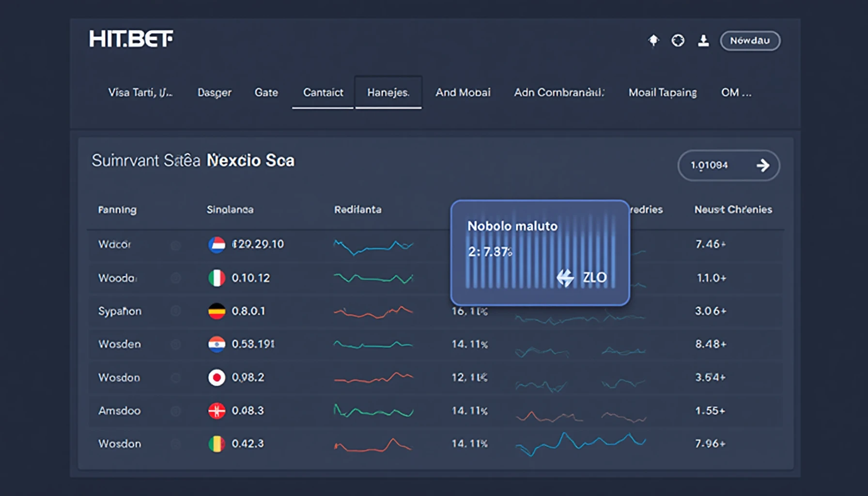Switch to Moail Tapaing tab
This screenshot has width=868, height=496.
tap(663, 93)
